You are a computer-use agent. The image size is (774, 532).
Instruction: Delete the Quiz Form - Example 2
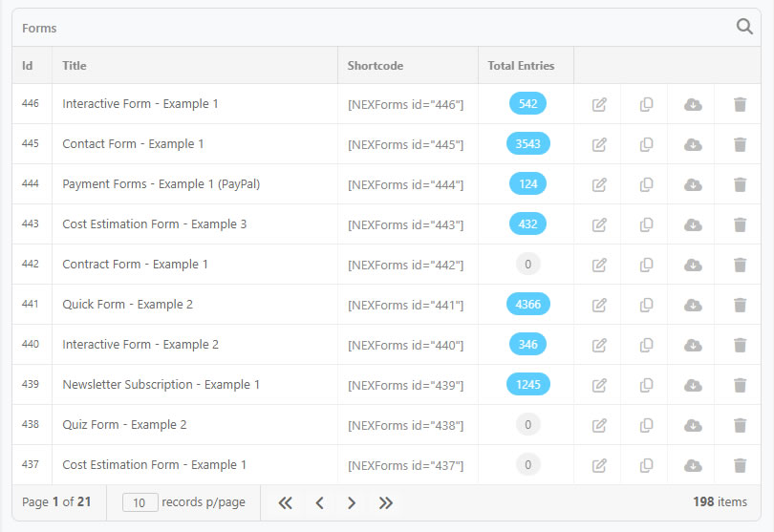740,425
